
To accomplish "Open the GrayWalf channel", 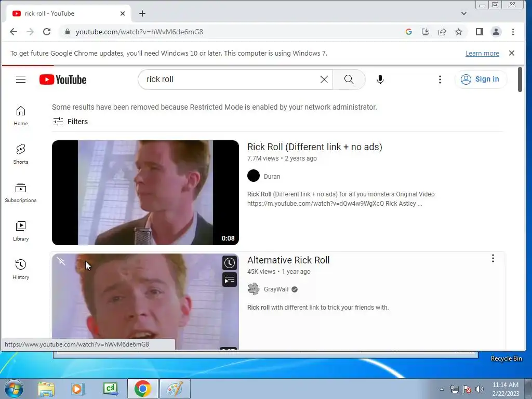I will point(276,289).
